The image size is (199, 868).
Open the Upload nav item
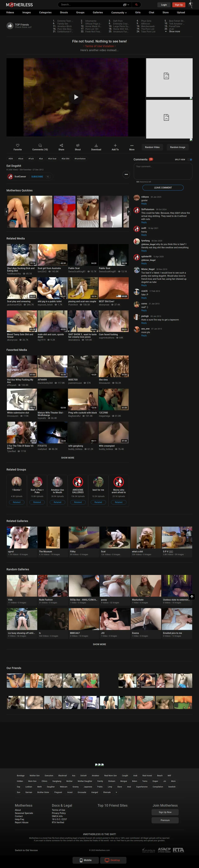(181, 12)
